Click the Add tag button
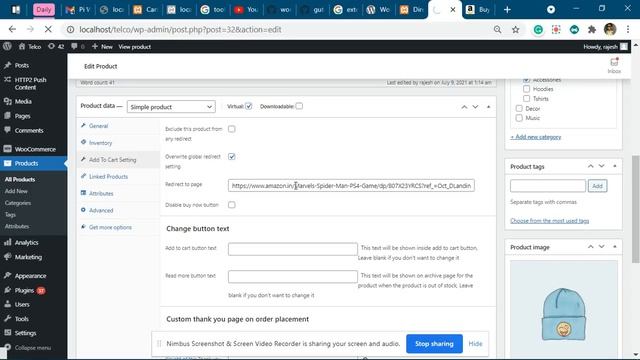The image size is (640, 360). [598, 186]
